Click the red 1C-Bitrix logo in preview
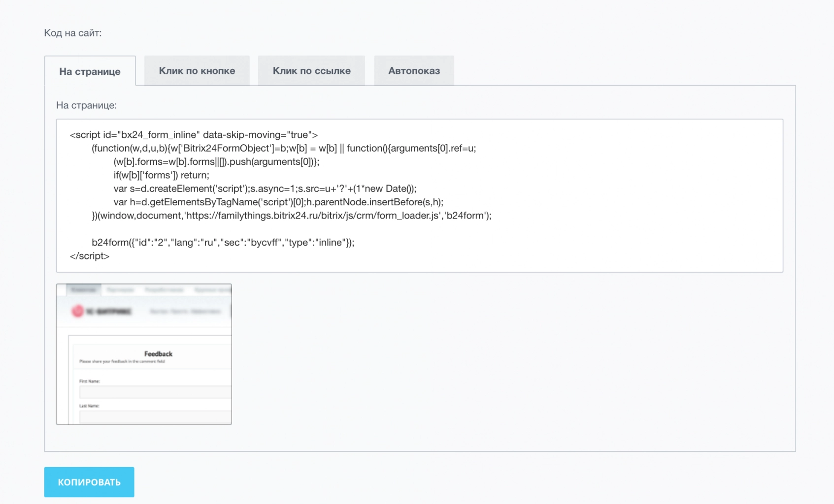 (x=78, y=311)
